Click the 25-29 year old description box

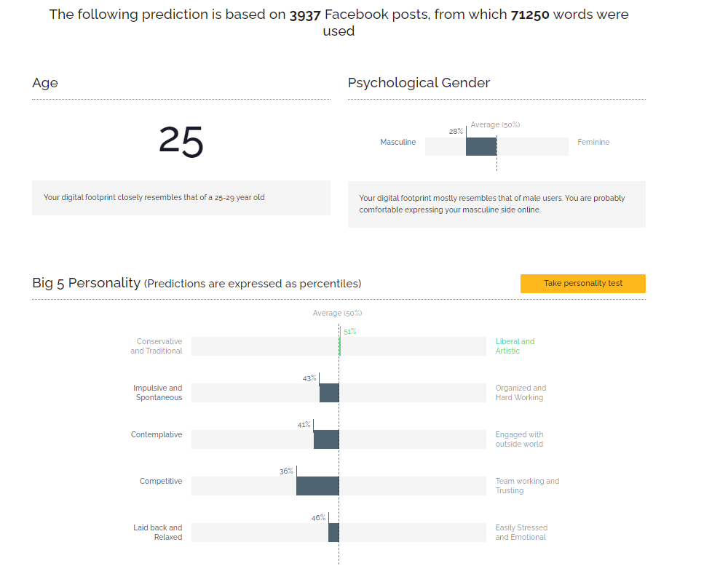(x=181, y=198)
